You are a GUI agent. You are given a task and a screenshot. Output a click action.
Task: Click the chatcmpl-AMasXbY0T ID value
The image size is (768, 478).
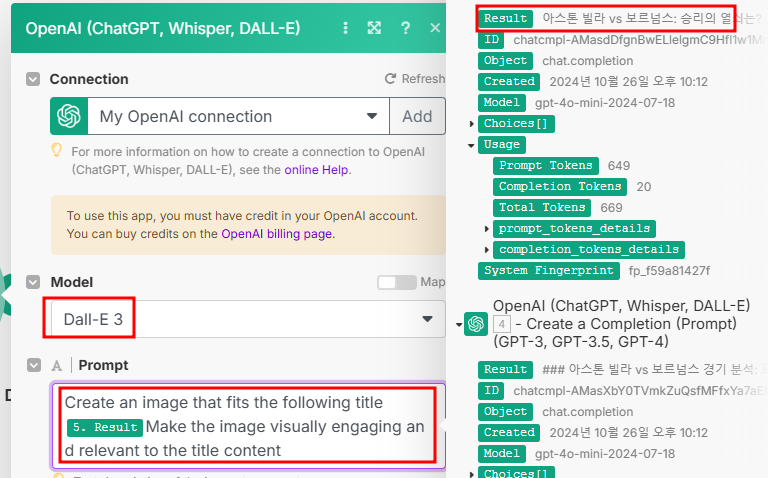pos(638,391)
